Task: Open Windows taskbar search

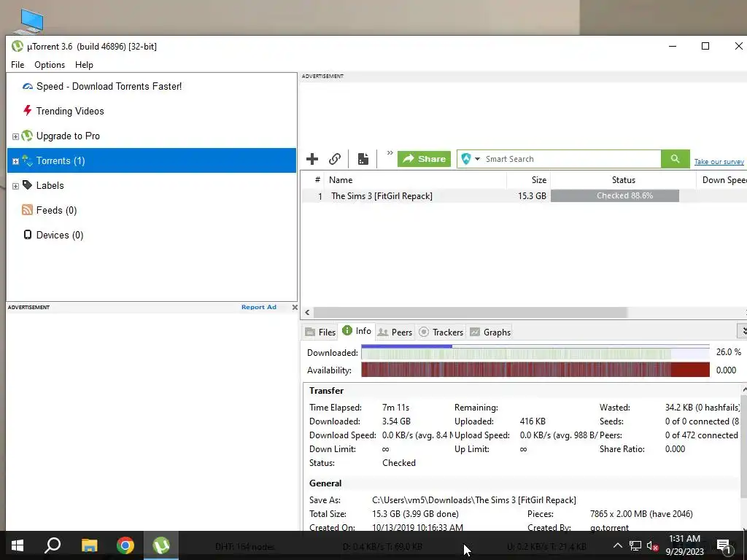Action: tap(53, 545)
